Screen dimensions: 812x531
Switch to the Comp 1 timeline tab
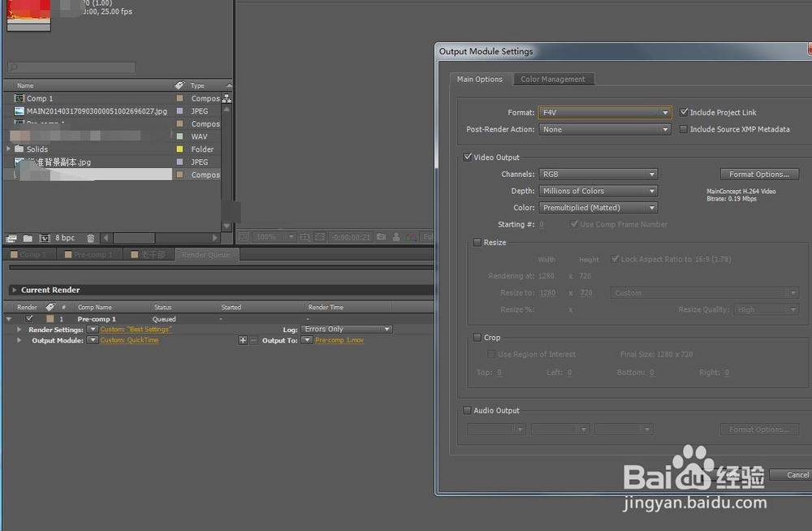pyautogui.click(x=29, y=254)
